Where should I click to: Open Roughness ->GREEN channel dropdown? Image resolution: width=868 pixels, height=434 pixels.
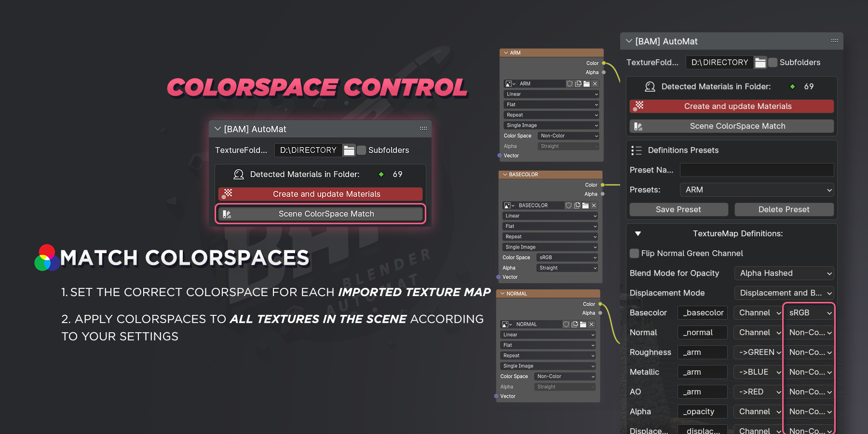click(x=758, y=353)
